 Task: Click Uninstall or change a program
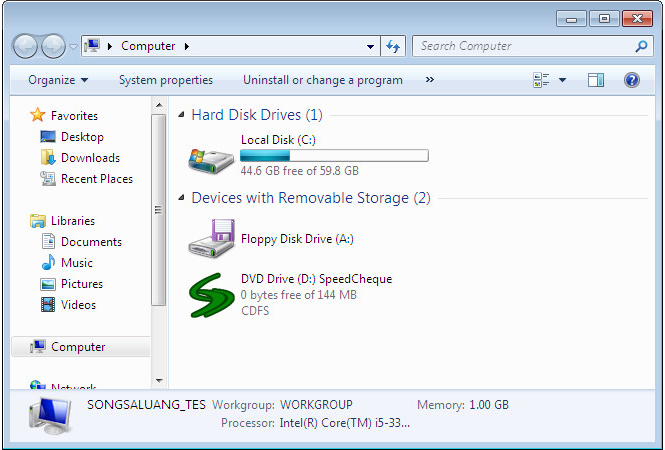pyautogui.click(x=323, y=80)
